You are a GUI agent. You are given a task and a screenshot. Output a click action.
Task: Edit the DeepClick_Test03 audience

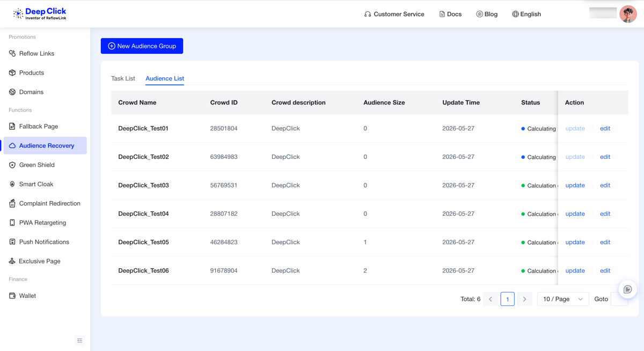605,185
